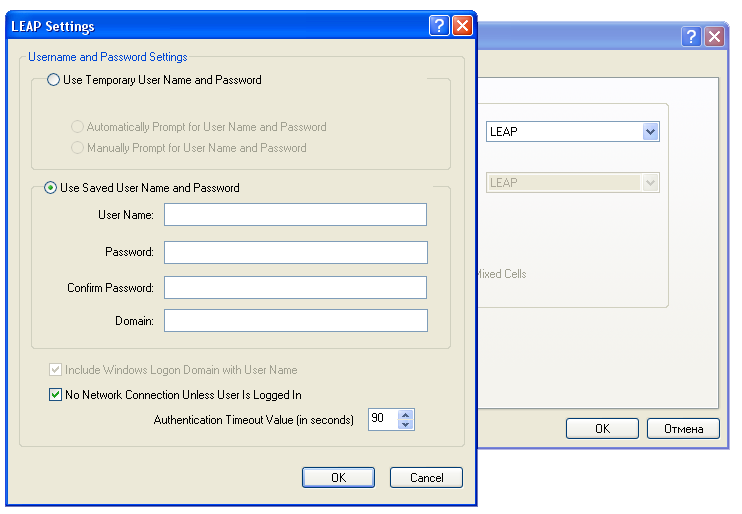This screenshot has width=742, height=514.
Task: Focus the Password input field
Action: 295,252
